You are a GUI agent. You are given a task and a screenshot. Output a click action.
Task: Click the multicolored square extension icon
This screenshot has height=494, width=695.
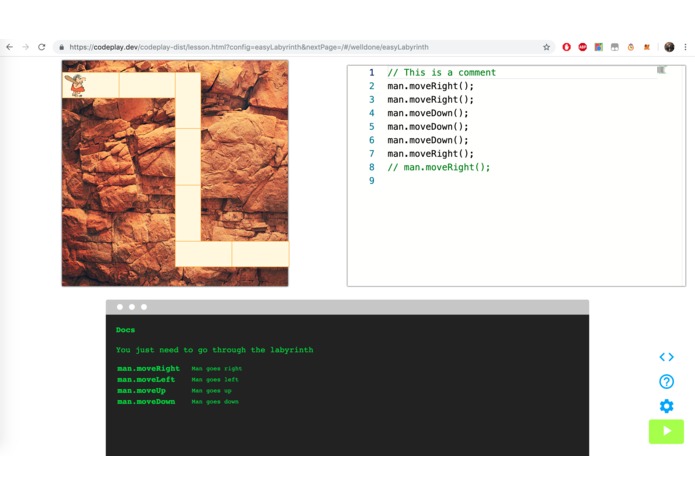pos(598,47)
